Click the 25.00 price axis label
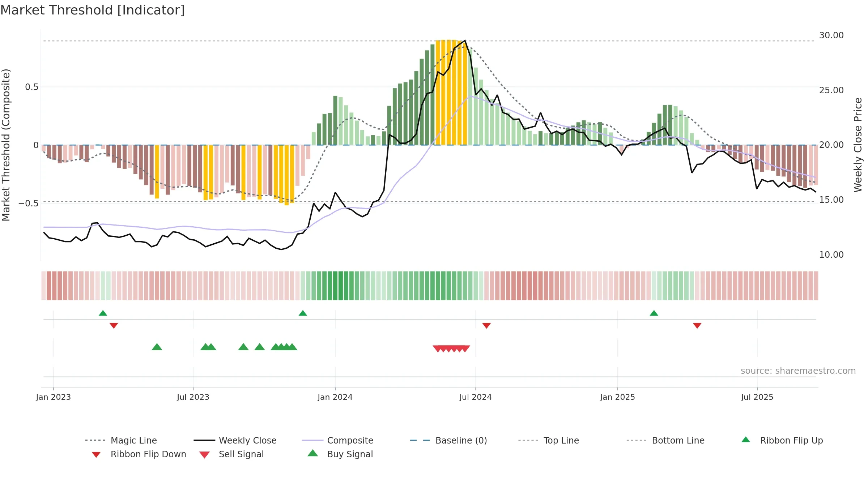 (x=831, y=90)
